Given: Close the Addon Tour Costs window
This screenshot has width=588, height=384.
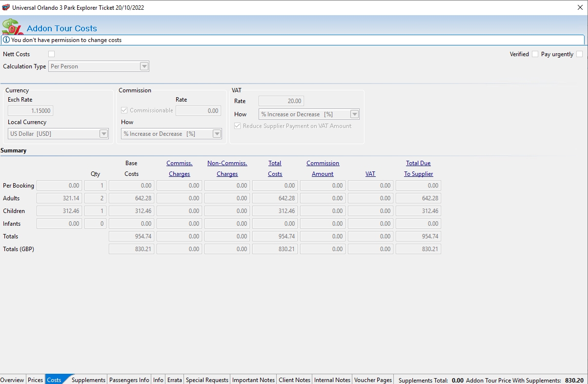Looking at the screenshot, I should coord(580,7).
